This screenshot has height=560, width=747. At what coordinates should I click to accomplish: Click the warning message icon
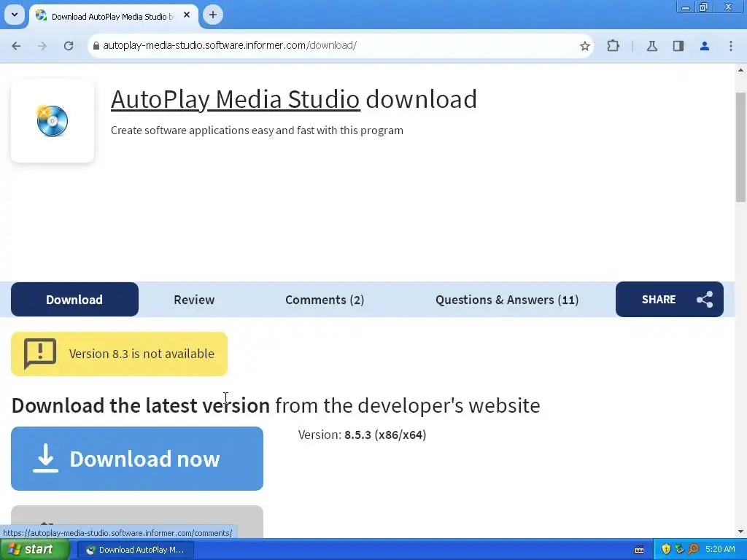pos(40,354)
